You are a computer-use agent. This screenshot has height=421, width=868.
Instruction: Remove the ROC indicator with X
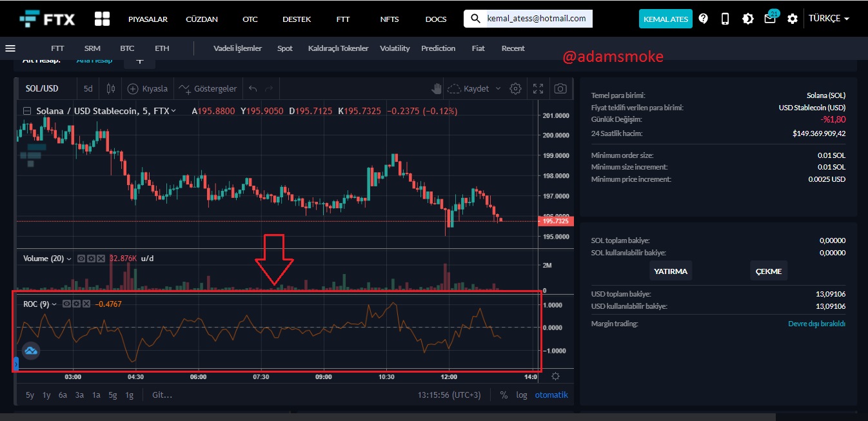(86, 304)
